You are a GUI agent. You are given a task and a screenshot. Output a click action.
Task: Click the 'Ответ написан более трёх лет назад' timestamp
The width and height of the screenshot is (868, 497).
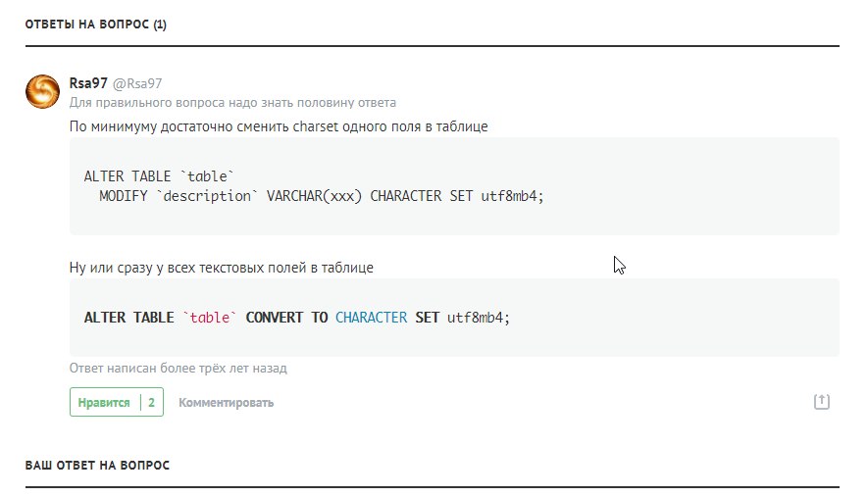(179, 368)
